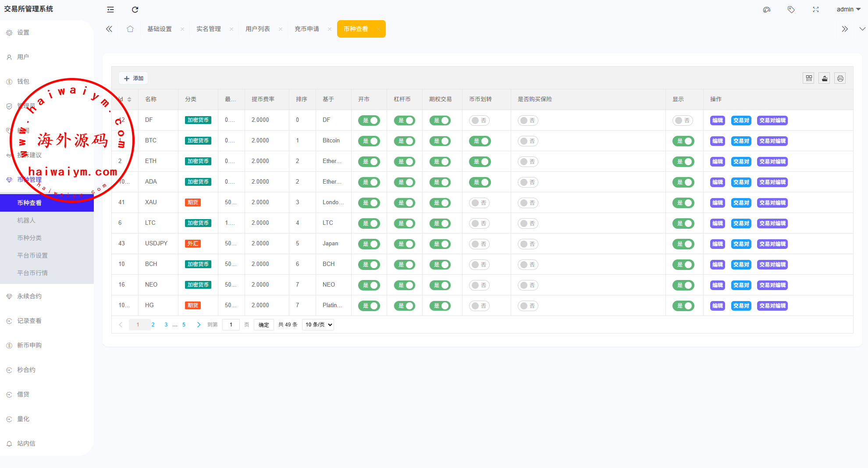Switch to the 用户列表 tab

[x=258, y=29]
